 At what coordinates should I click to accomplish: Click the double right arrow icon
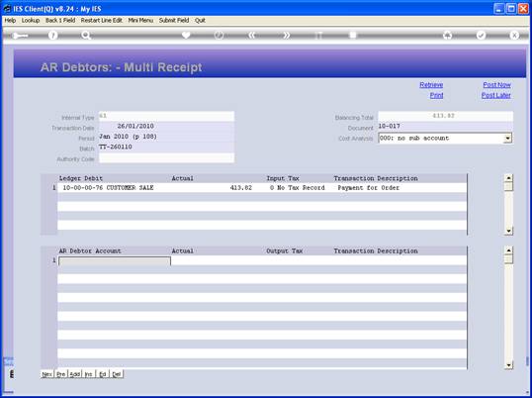[287, 36]
